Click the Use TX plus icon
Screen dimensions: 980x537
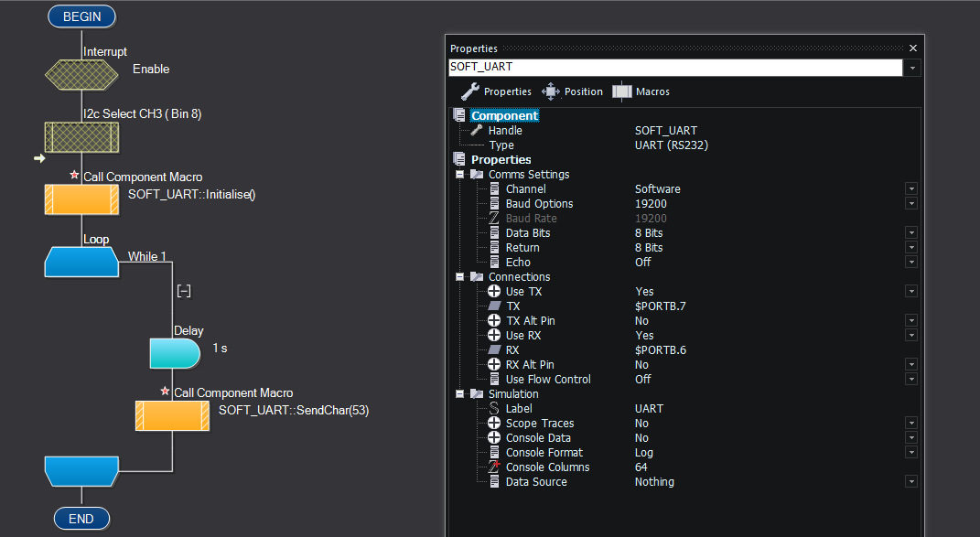[x=494, y=291]
